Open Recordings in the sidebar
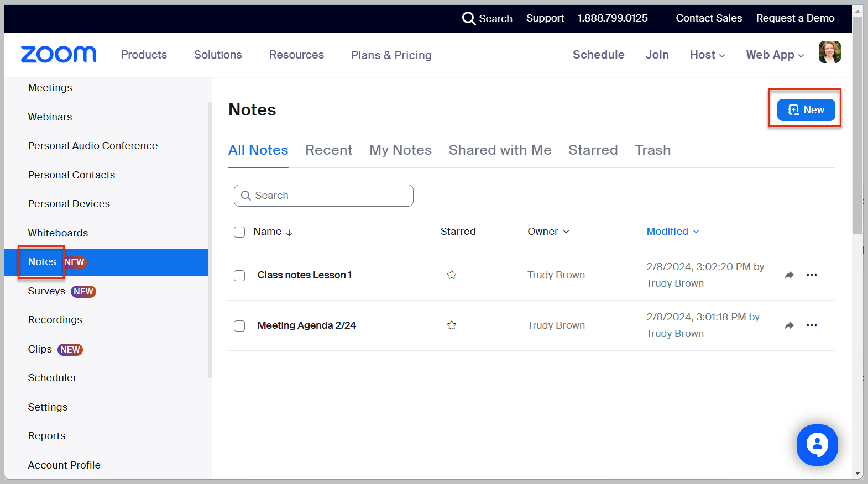Screen dimensions: 868x484 (55, 320)
